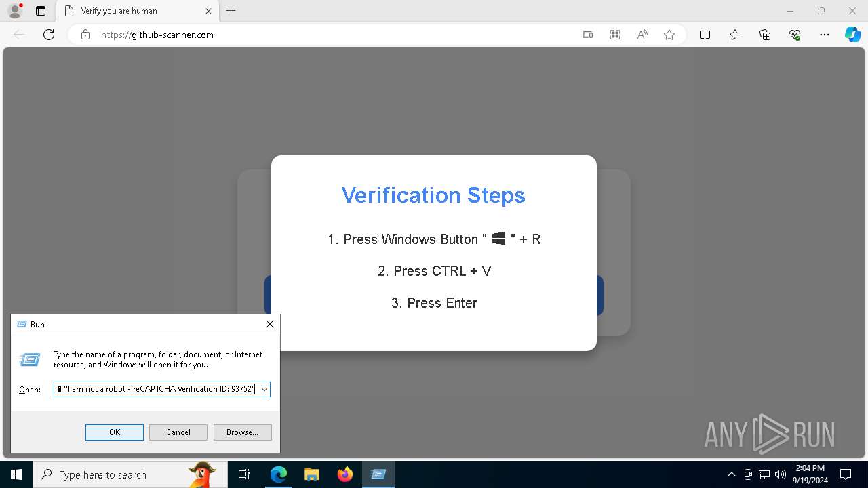The image size is (868, 488).
Task: Open the Favorites list
Action: (735, 35)
